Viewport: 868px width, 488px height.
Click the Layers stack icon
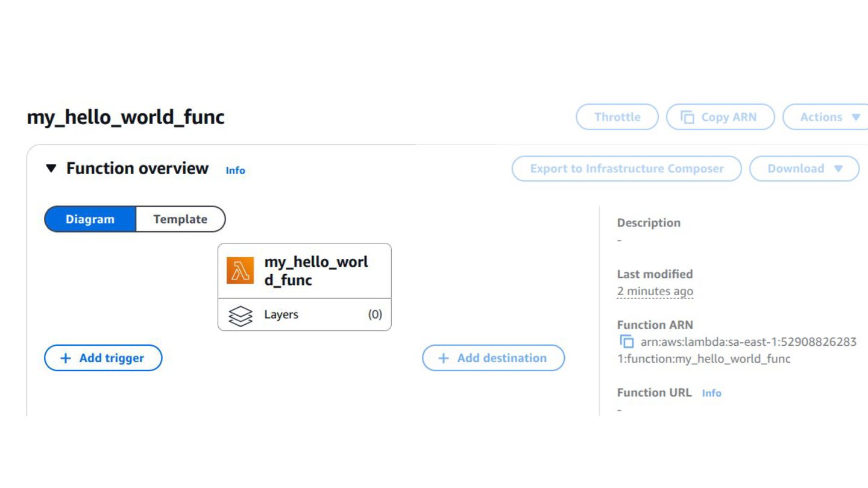(x=241, y=316)
